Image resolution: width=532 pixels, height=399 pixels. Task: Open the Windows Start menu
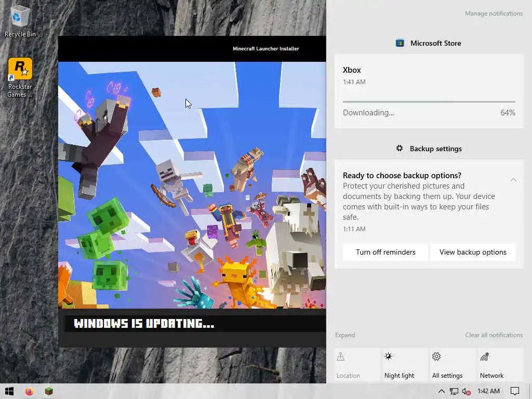pos(9,392)
